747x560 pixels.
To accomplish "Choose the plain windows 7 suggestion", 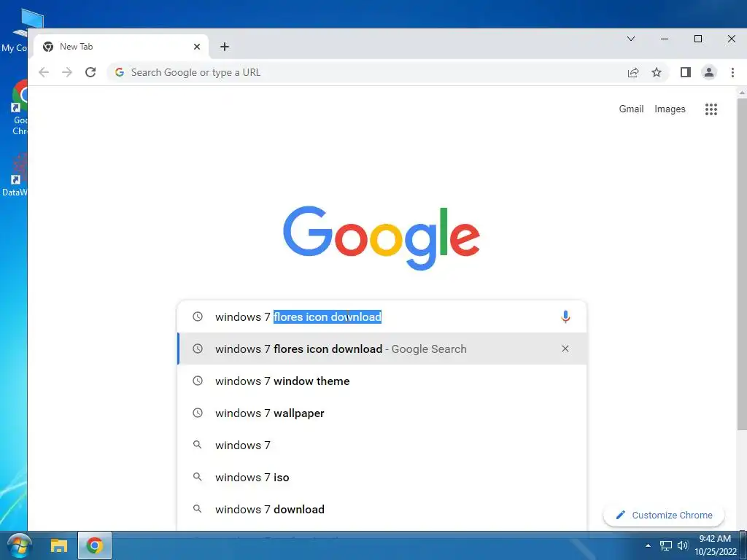I will 382,446.
